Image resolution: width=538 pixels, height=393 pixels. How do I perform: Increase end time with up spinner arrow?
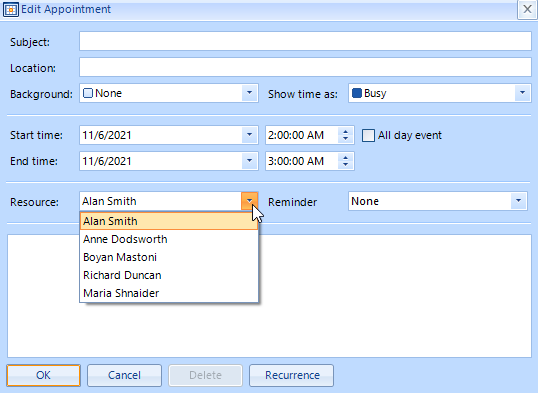pos(346,158)
